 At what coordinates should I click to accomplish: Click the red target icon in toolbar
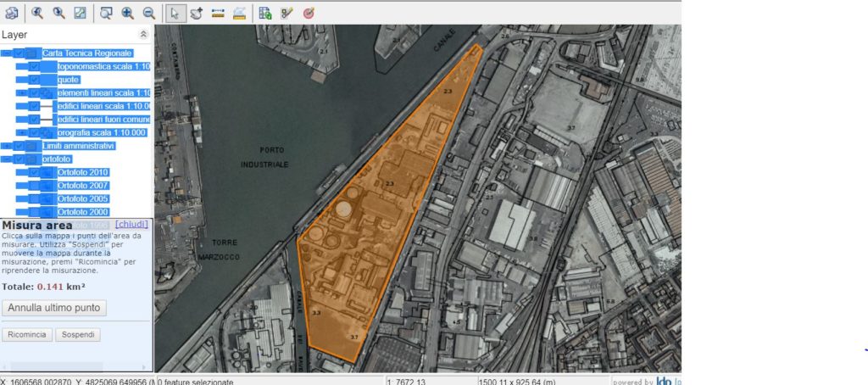(x=309, y=13)
